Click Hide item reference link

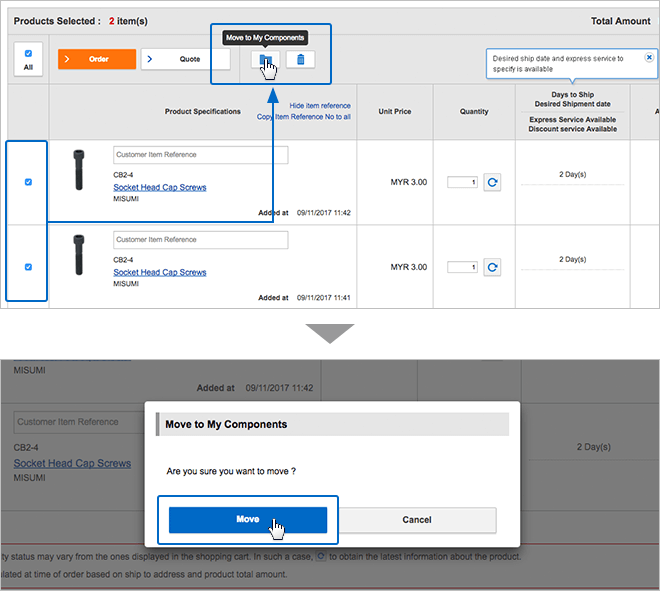coord(320,105)
